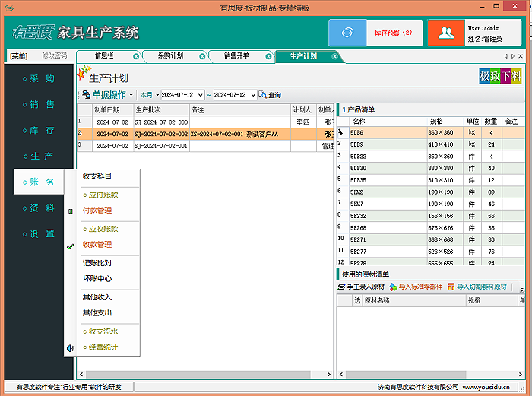Select 付款管理 menu entry

click(97, 211)
